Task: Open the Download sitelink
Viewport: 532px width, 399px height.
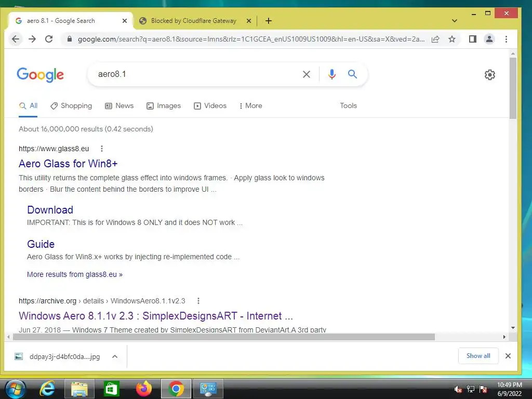Action: pyautogui.click(x=50, y=210)
